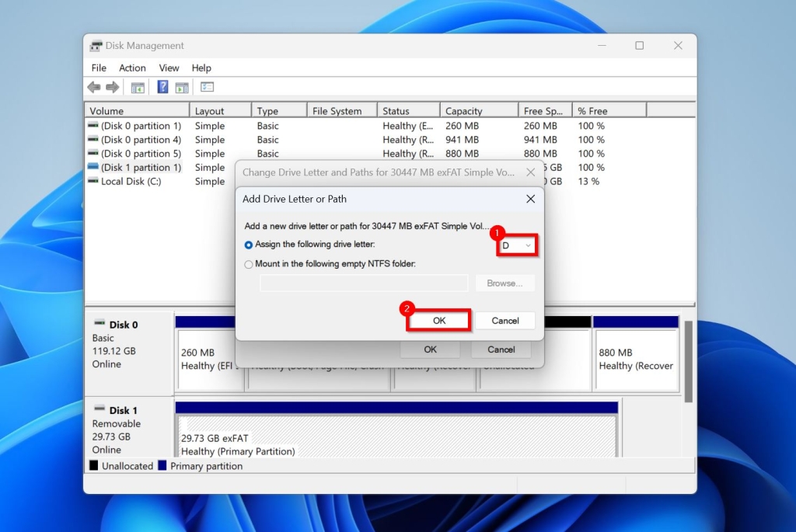Toggle the Show/Hide Console Tree icon
The width and height of the screenshot is (796, 532).
click(138, 87)
